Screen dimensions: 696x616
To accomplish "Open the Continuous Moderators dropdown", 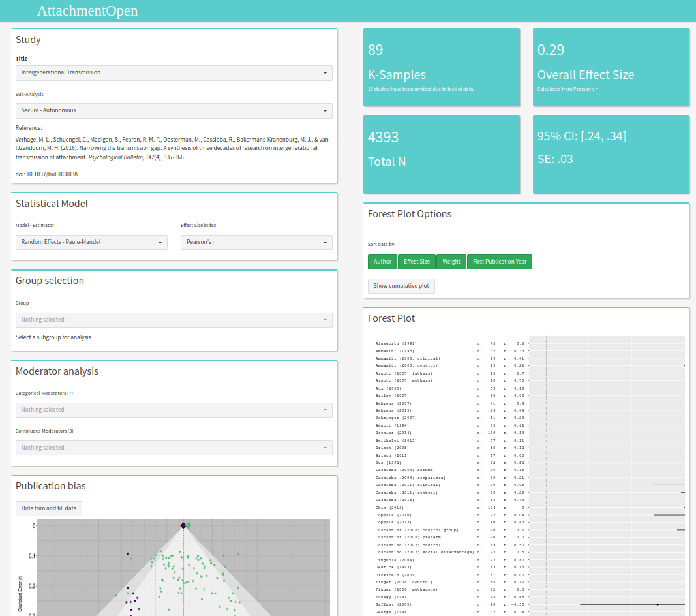I will (x=174, y=448).
